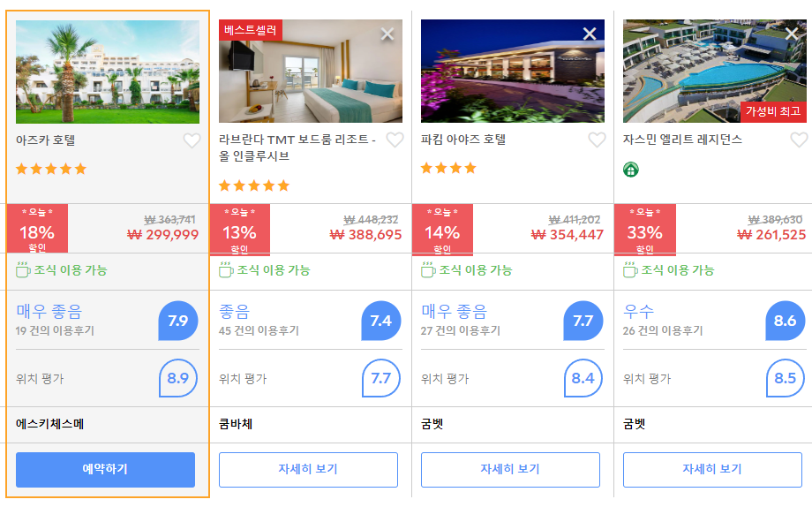The height and width of the screenshot is (507, 812).
Task: Dismiss 자스민 엘리트 레지던스 card
Action: 792,34
